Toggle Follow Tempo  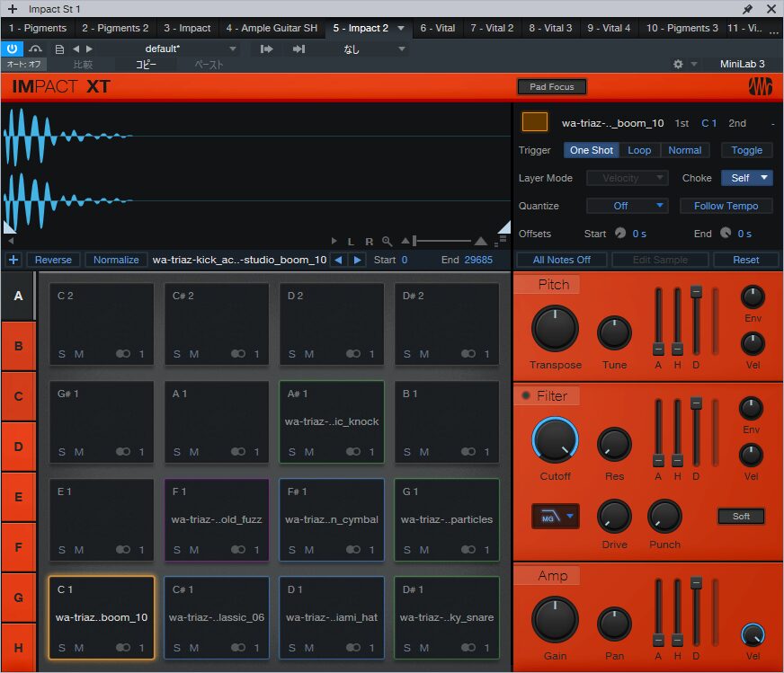pyautogui.click(x=726, y=206)
